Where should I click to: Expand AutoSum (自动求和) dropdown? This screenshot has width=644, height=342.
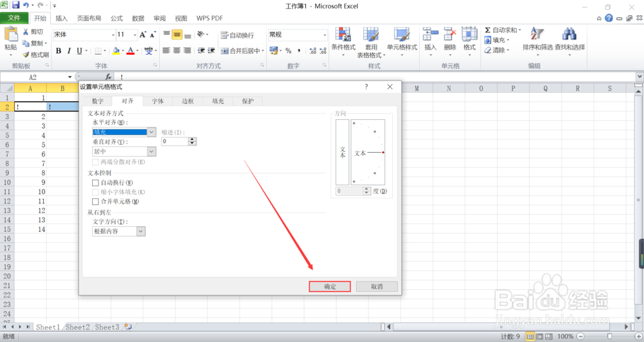520,30
